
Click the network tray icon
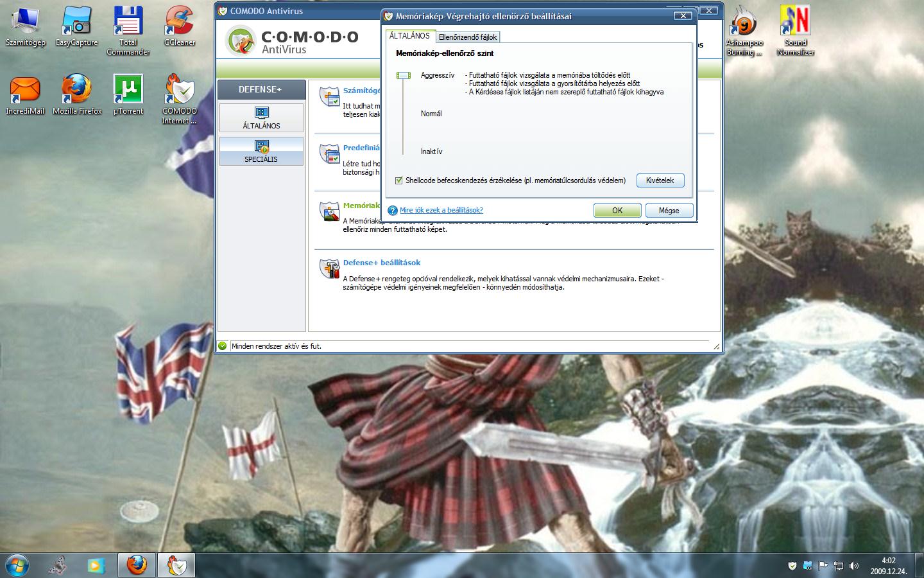pos(839,566)
